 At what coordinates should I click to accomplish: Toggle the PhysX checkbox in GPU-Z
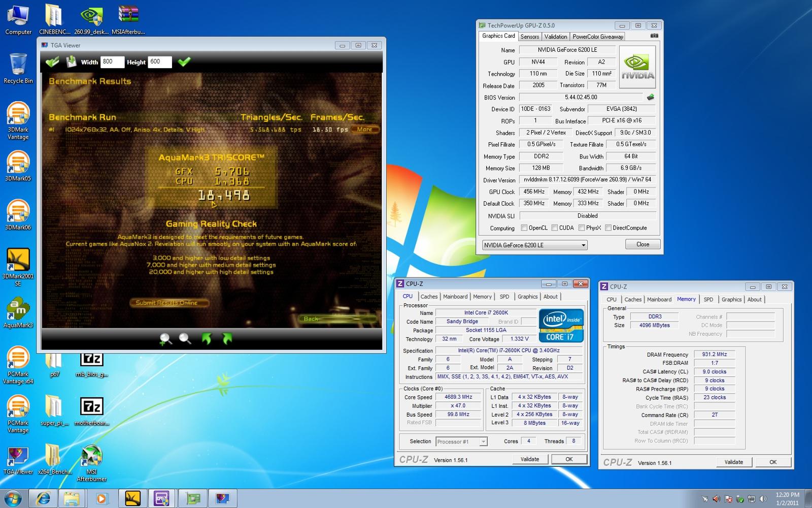(x=582, y=228)
